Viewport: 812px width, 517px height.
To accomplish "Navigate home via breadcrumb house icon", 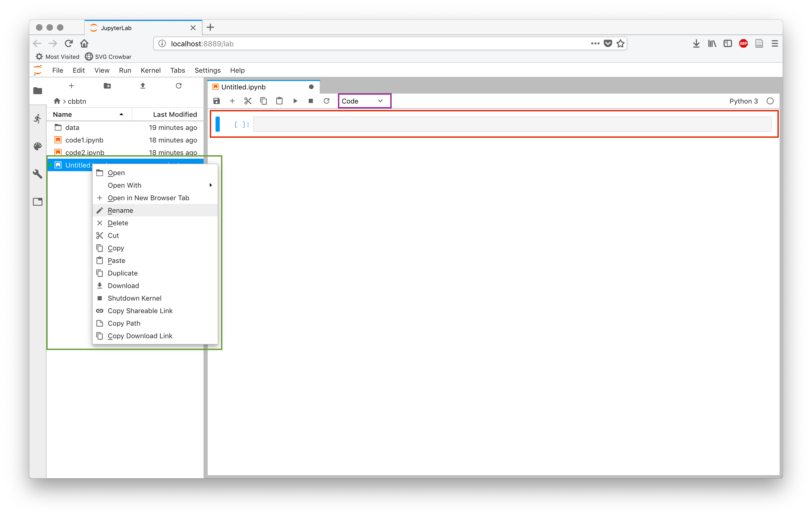I will point(57,101).
